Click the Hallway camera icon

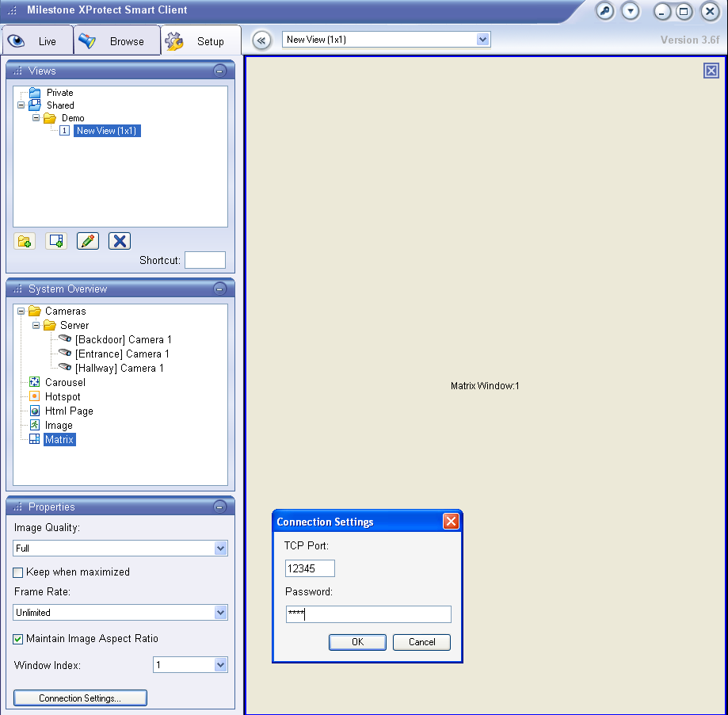click(65, 367)
